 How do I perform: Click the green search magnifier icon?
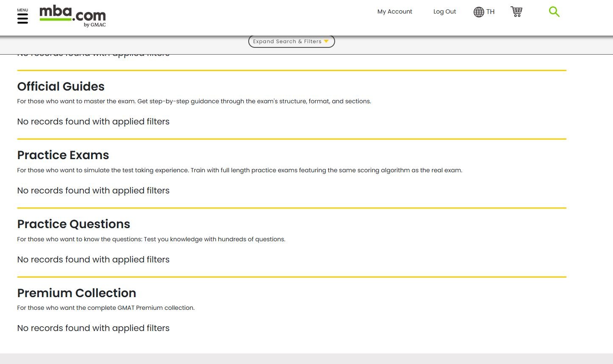(x=554, y=12)
